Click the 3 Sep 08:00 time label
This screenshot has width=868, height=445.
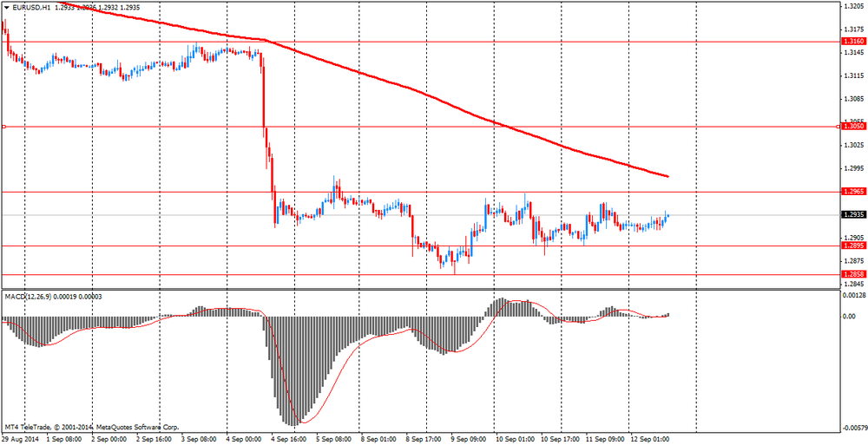click(x=199, y=440)
